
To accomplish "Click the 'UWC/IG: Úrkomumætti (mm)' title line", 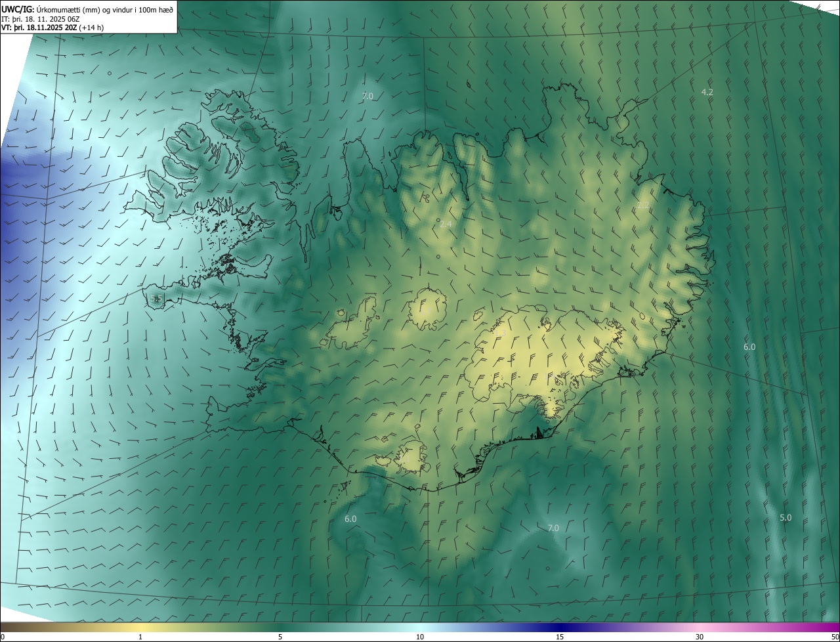I will (87, 9).
